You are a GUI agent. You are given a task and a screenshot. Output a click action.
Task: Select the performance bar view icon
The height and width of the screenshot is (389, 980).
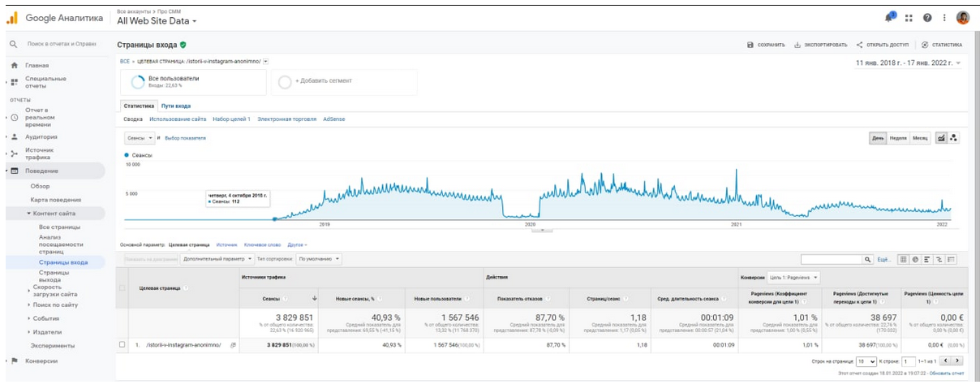tap(927, 259)
